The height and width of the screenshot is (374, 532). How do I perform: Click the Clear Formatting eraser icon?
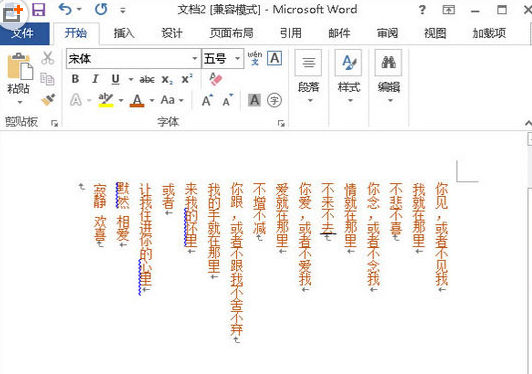(215, 79)
